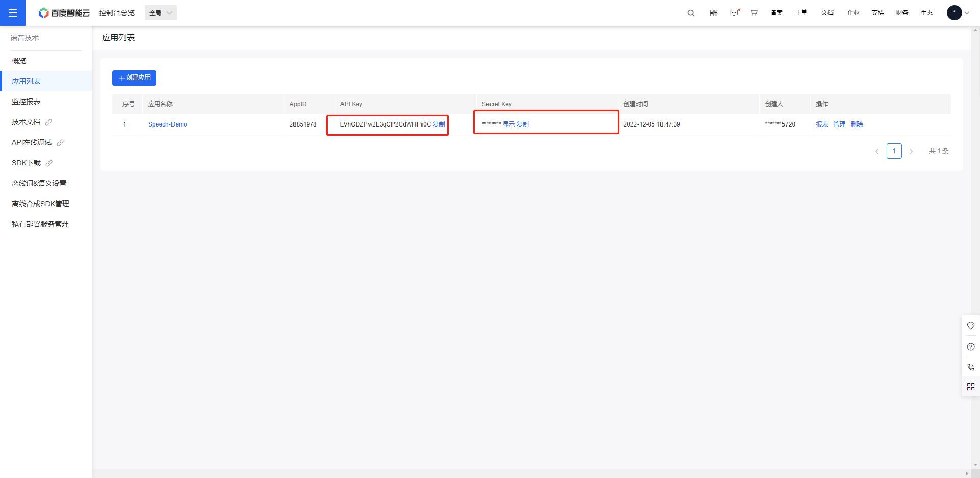This screenshot has height=478, width=980.
Task: Open the products grid icon in top bar
Action: point(713,13)
